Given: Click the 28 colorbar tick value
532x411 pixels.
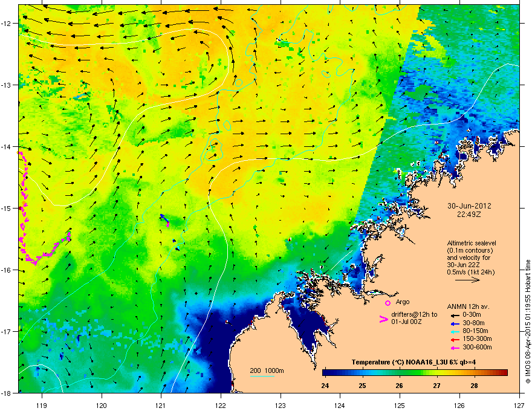Looking at the screenshot, I should 474,386.
